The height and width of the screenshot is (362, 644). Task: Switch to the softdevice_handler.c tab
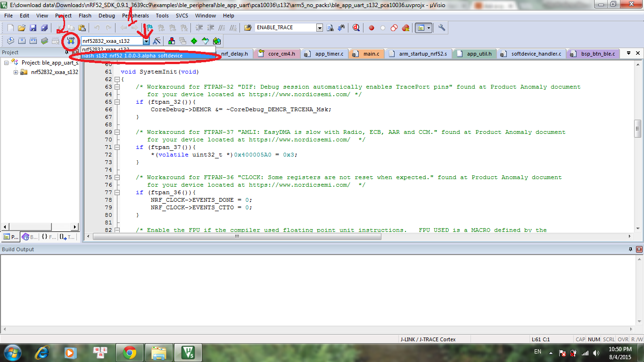[531, 54]
